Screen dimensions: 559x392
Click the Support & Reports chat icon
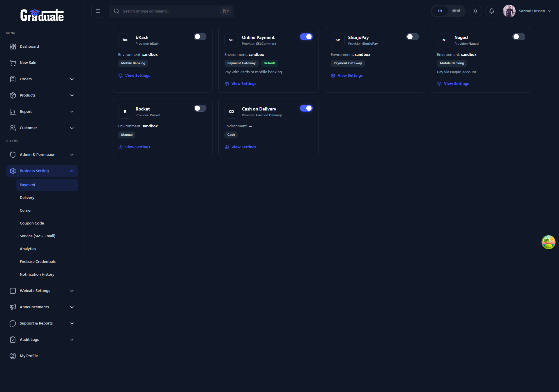coord(13,323)
